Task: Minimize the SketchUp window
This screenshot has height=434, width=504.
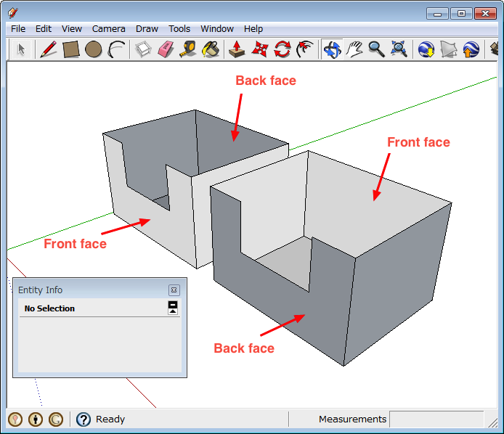Action: pos(437,14)
